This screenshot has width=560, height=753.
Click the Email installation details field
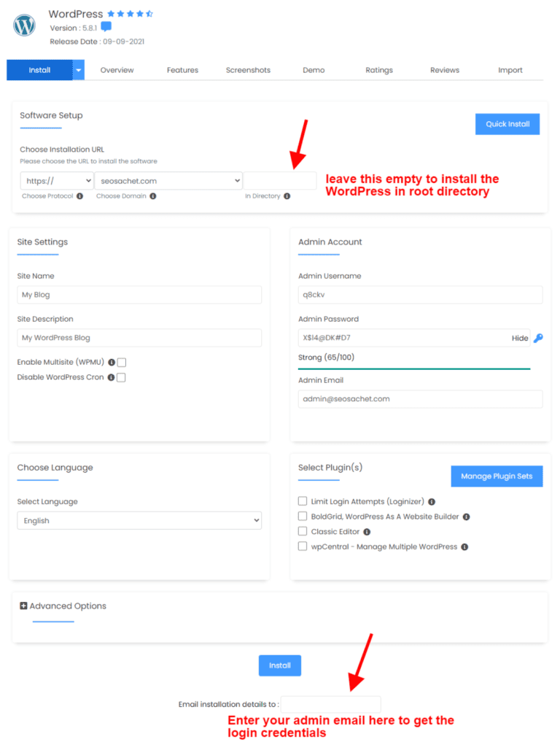click(330, 705)
